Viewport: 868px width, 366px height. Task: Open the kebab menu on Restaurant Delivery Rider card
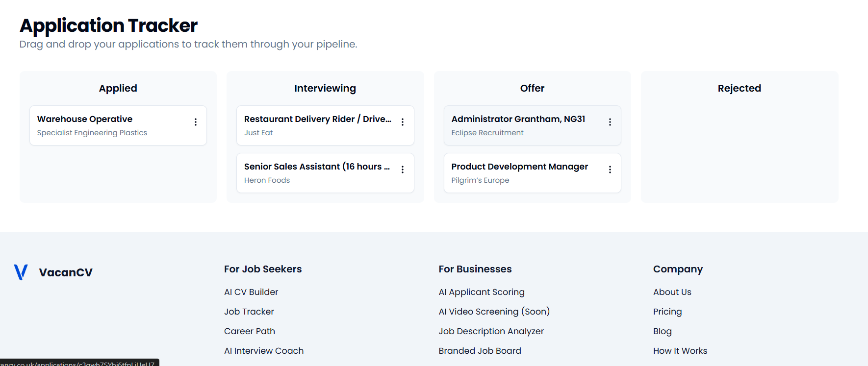tap(403, 122)
